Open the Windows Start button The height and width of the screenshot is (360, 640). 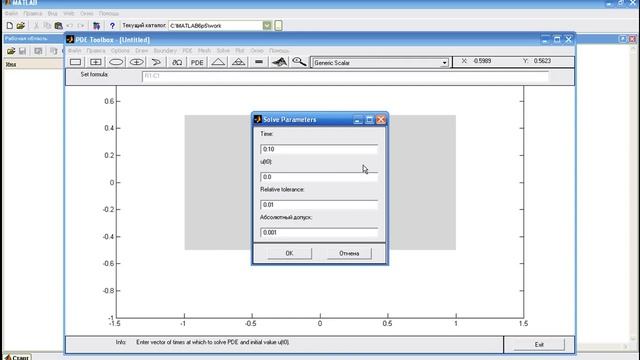click(18, 357)
